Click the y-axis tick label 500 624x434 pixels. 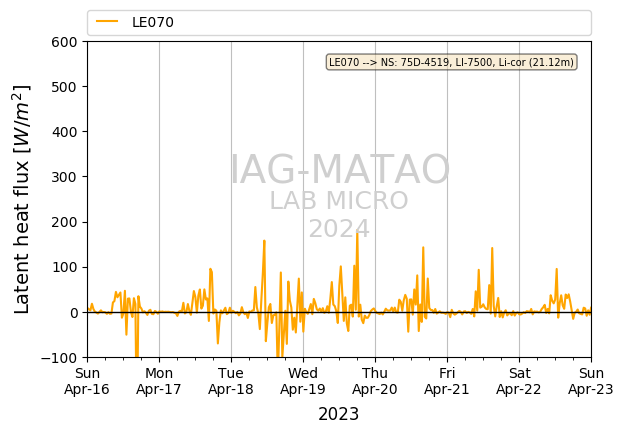tap(64, 87)
